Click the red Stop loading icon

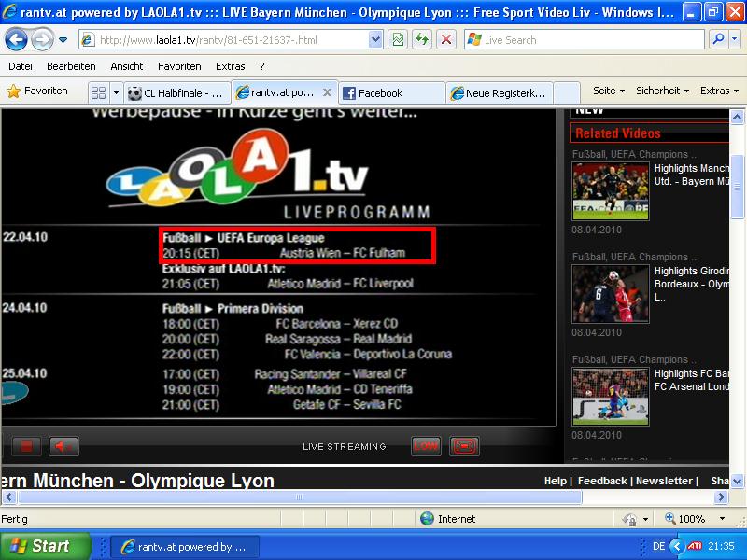pos(446,40)
